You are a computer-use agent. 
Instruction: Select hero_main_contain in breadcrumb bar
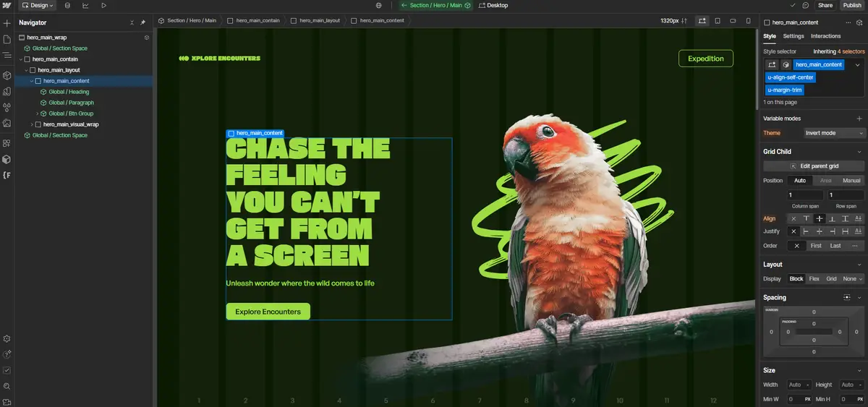[254, 20]
